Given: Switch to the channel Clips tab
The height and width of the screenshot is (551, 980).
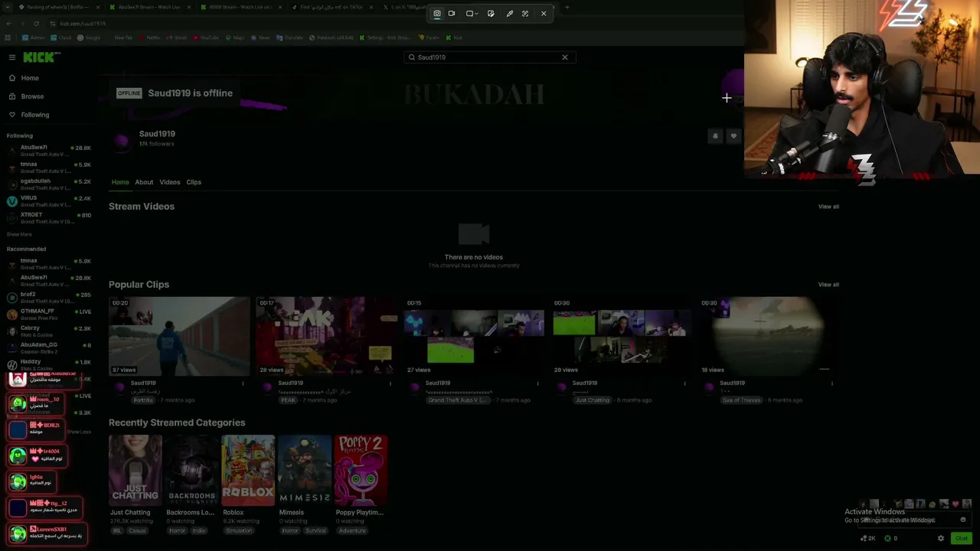Looking at the screenshot, I should (194, 182).
